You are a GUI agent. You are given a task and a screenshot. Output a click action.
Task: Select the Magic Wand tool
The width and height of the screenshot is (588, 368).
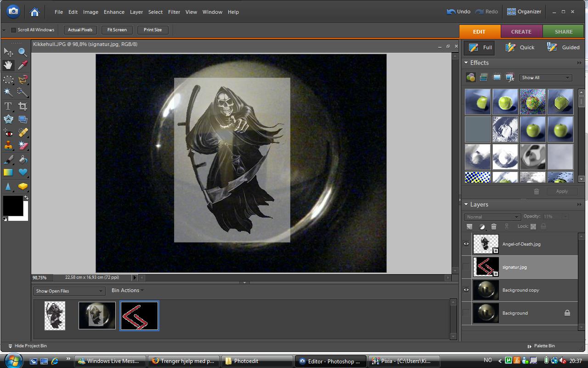point(8,92)
